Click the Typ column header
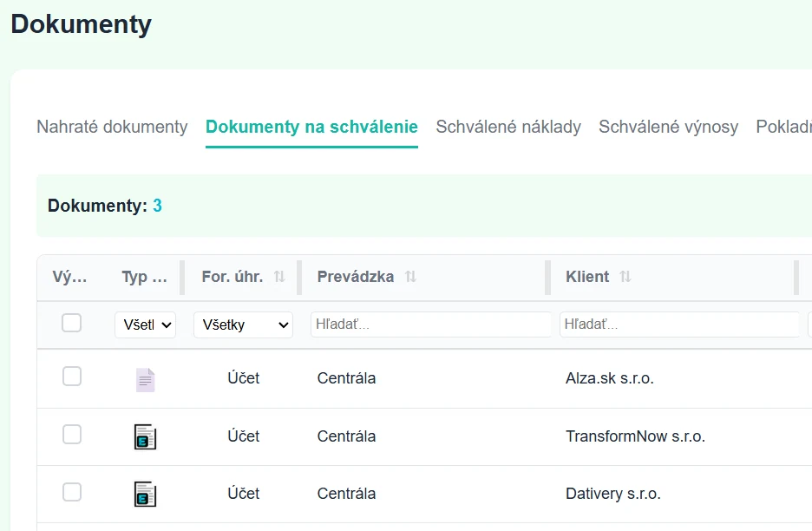Image resolution: width=812 pixels, height=531 pixels. pyautogui.click(x=145, y=277)
